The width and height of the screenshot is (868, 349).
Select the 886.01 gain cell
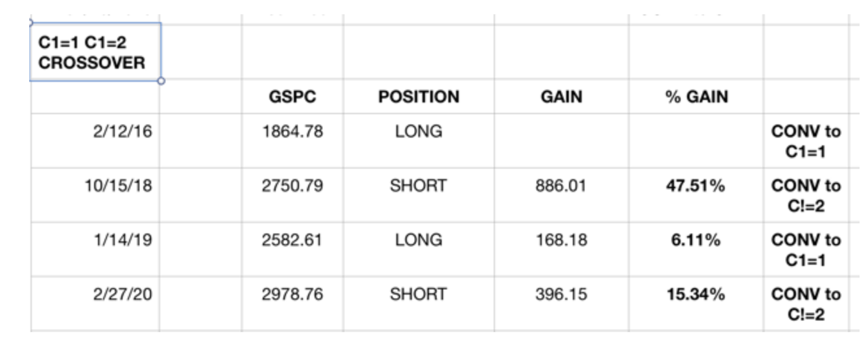coord(561,186)
